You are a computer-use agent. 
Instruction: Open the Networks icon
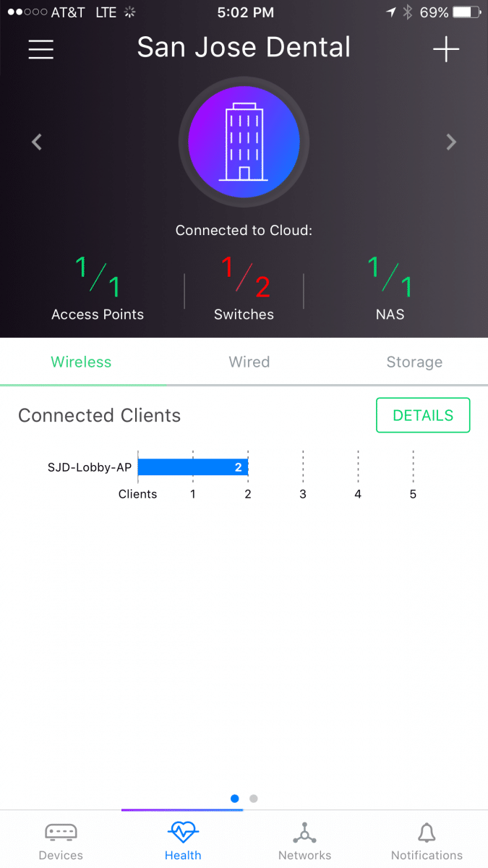pos(304,833)
